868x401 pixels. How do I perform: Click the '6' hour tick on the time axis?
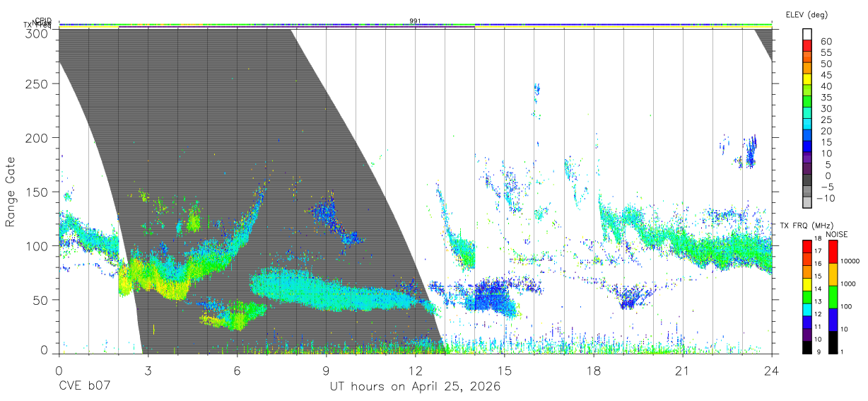[237, 370]
